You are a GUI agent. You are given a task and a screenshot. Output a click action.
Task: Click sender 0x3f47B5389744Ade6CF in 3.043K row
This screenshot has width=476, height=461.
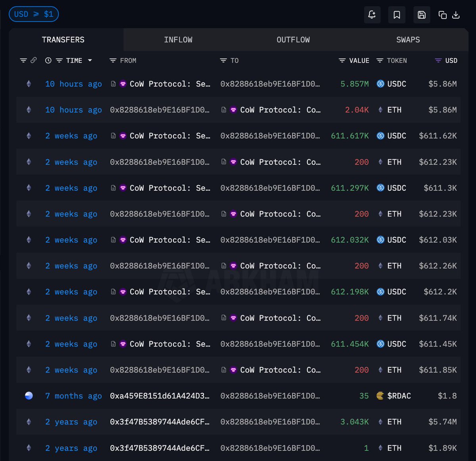click(x=159, y=422)
